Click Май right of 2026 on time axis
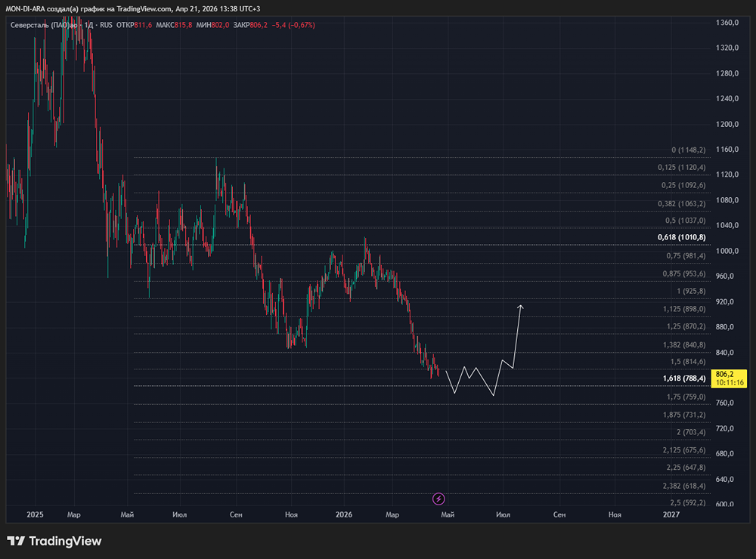The width and height of the screenshot is (756, 559). (448, 514)
